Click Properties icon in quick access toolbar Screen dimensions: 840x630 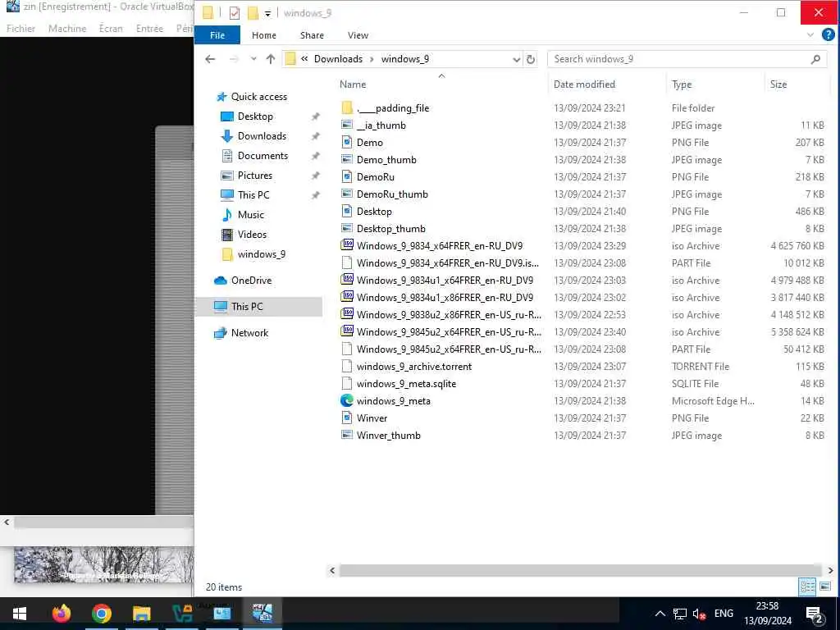(234, 13)
